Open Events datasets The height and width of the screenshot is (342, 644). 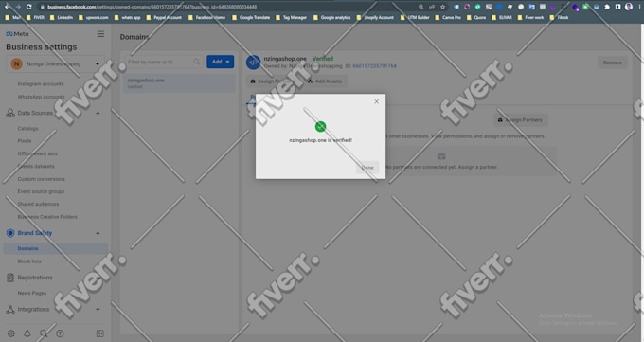point(36,166)
